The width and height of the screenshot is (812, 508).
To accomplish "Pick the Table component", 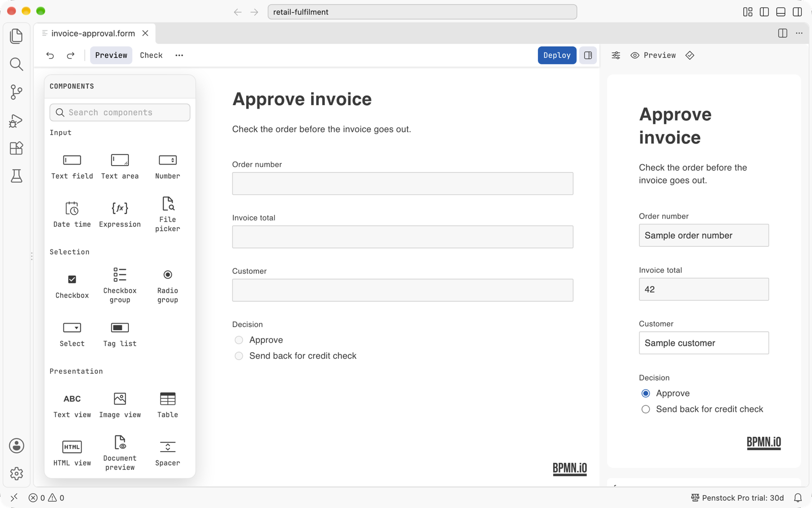I will point(167,405).
